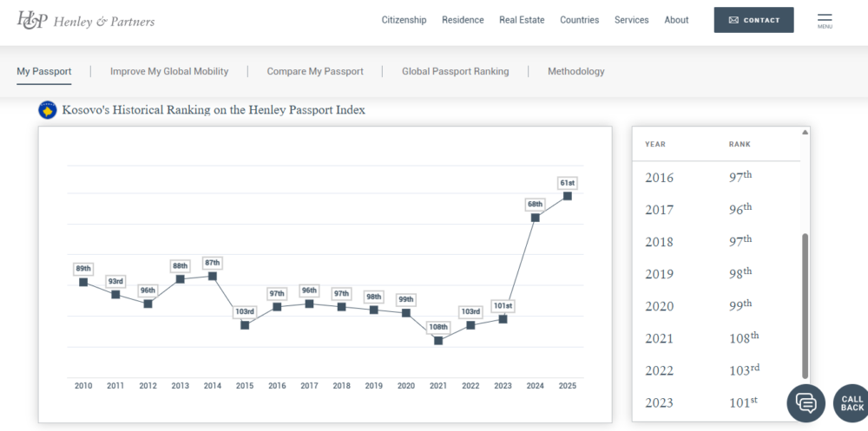Select the 2023 row in table
The image size is (868, 431).
(716, 402)
